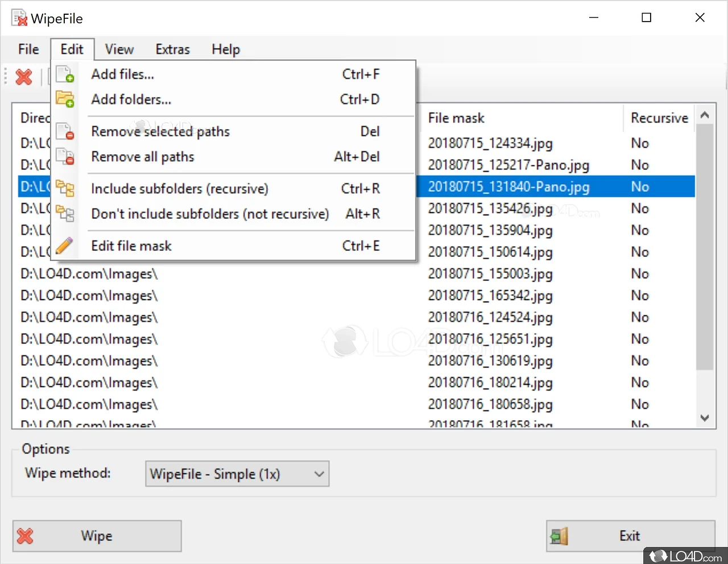Click the Include subfolders recursive icon

[65, 188]
